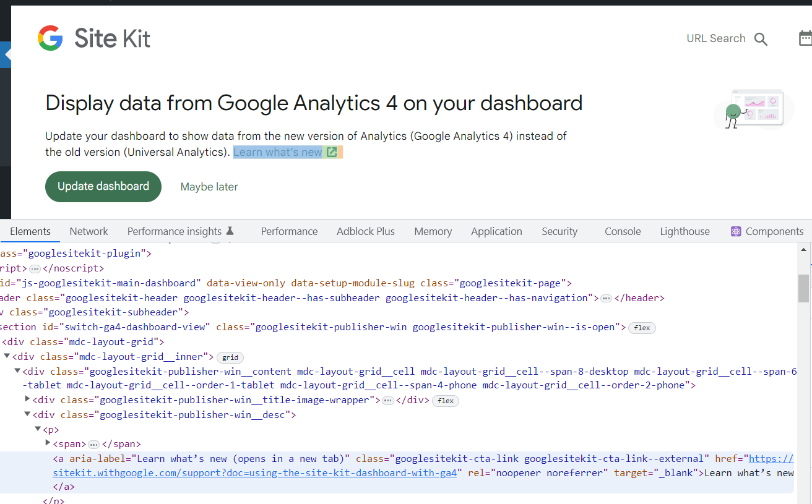Screen dimensions: 812x504
Task: Click the hourglass icon on Performance insights tab
Action: [230, 230]
